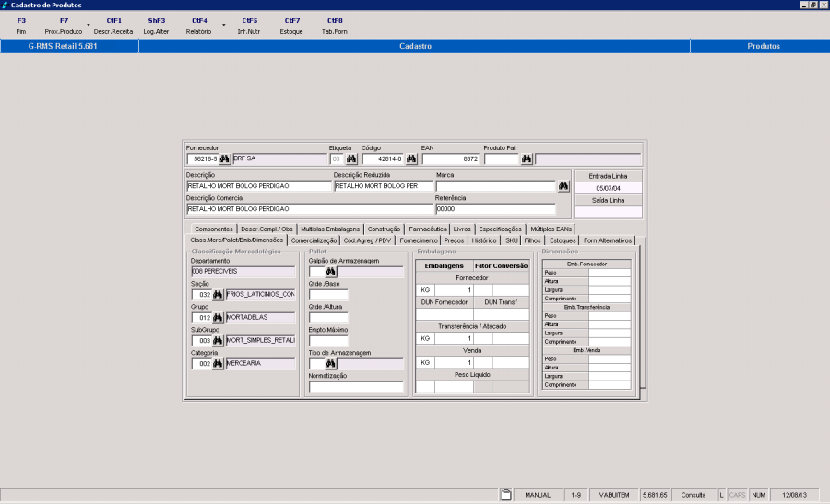Image resolution: width=830 pixels, height=504 pixels.
Task: Select the SKU tab
Action: pyautogui.click(x=511, y=240)
